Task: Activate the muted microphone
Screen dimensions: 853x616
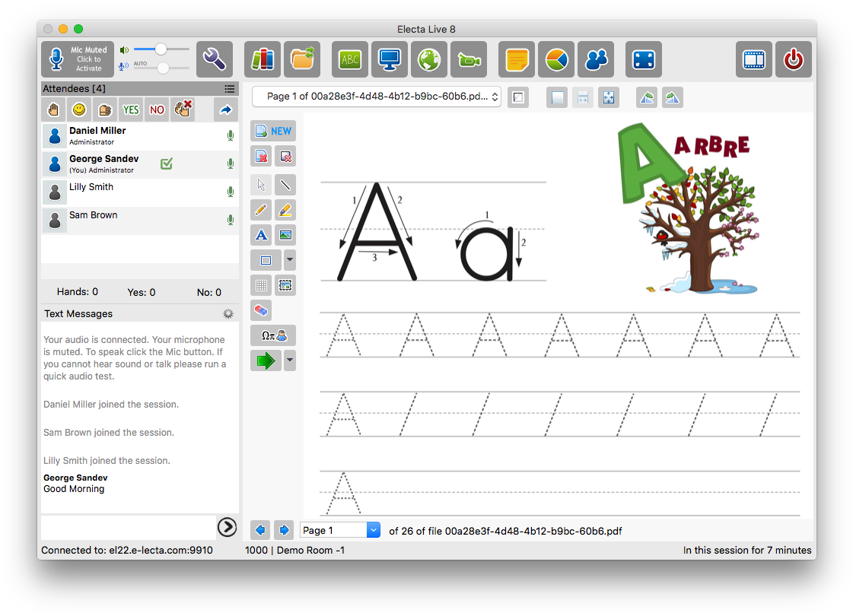Action: pyautogui.click(x=78, y=59)
